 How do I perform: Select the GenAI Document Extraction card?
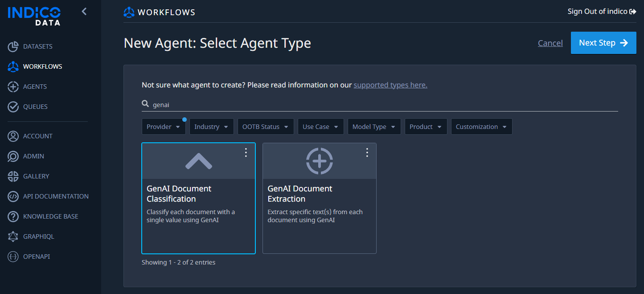[x=320, y=198]
